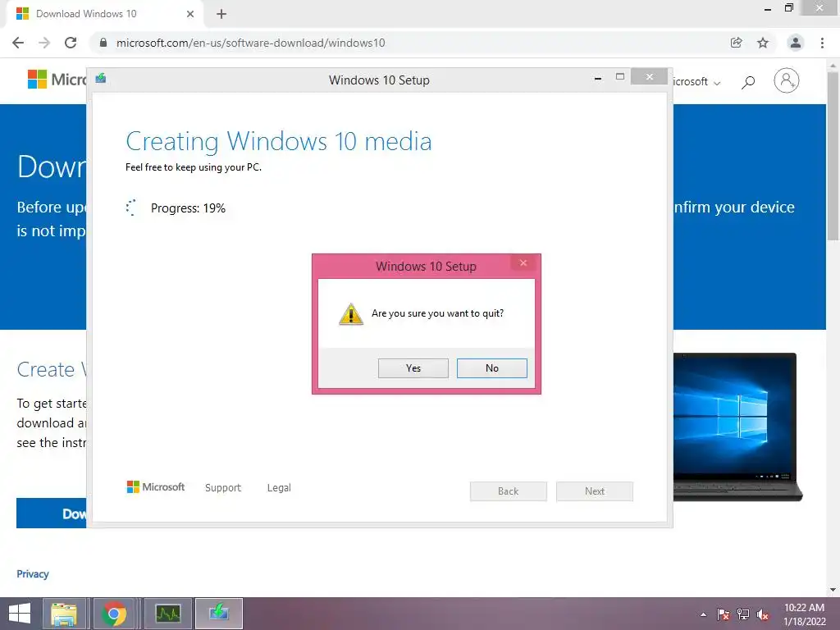Click the Action Center flag tray icon
The width and height of the screenshot is (840, 630).
pos(723,614)
